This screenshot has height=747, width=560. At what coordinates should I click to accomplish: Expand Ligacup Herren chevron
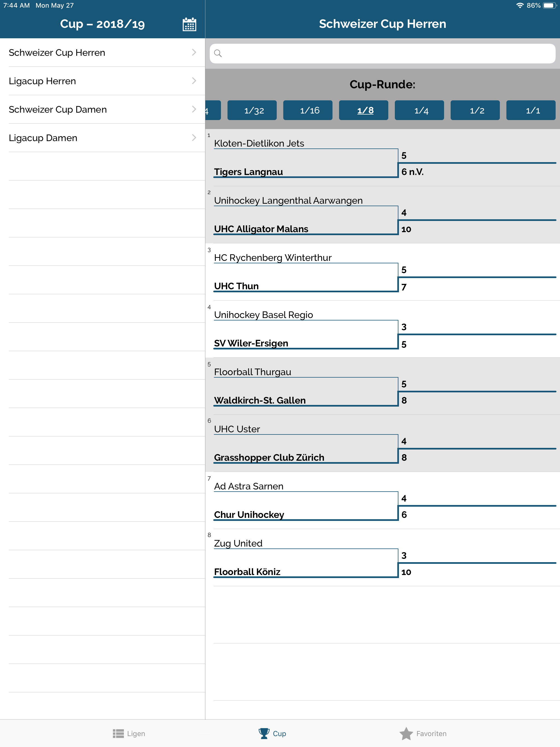pyautogui.click(x=194, y=81)
